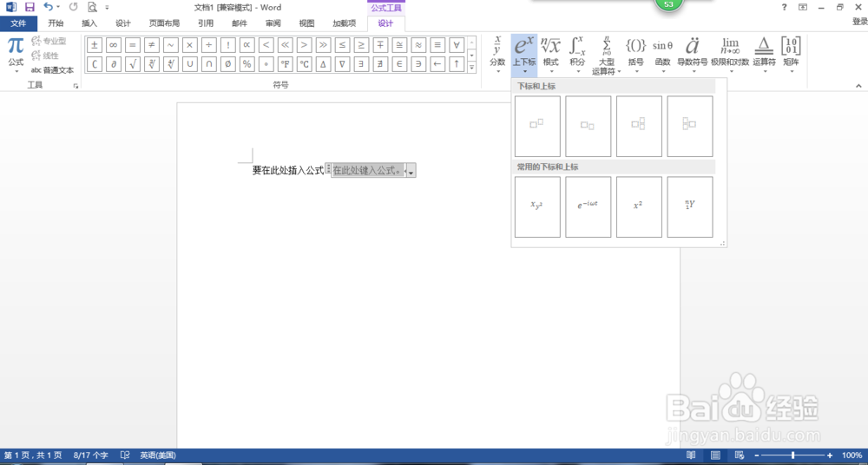Choose the left subscript-superscript template thumbnail
Image resolution: width=868 pixels, height=465 pixels.
coord(690,126)
